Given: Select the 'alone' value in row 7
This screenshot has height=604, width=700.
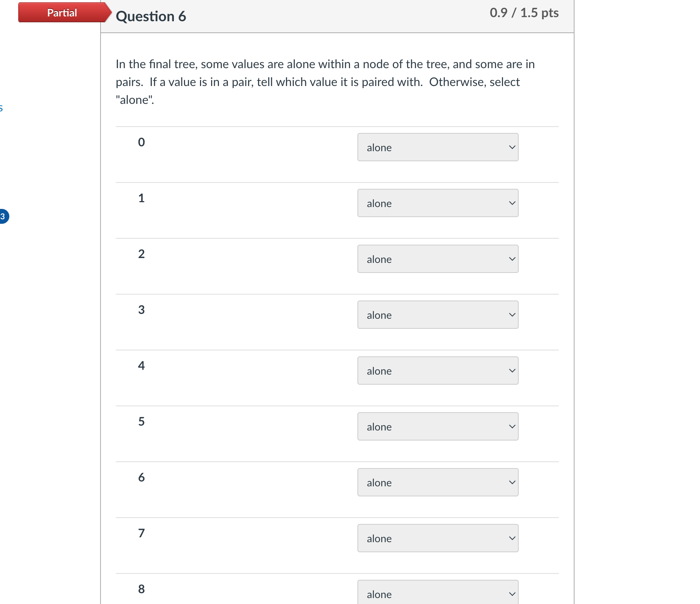Looking at the screenshot, I should pos(379,538).
